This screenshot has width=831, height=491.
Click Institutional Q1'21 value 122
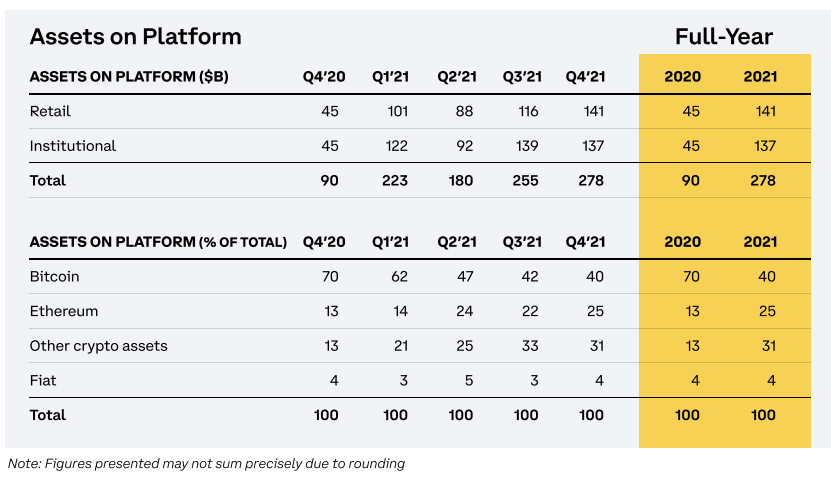[395, 146]
